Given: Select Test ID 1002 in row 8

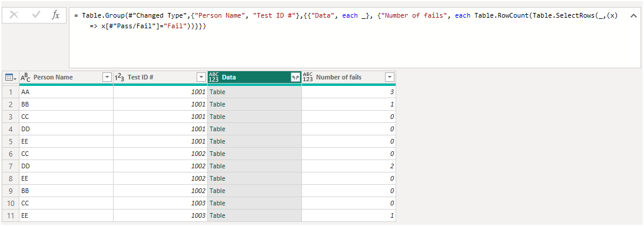Looking at the screenshot, I should (160, 178).
